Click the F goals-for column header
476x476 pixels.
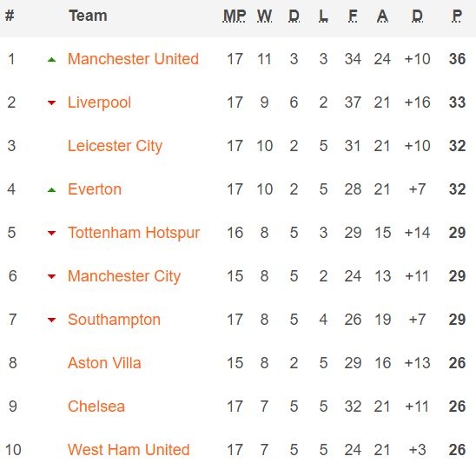353,16
